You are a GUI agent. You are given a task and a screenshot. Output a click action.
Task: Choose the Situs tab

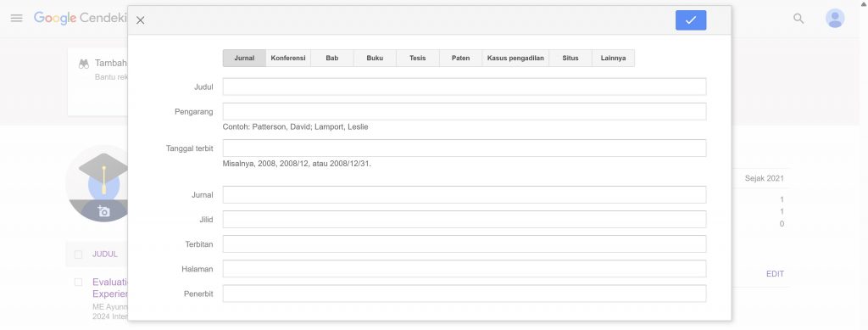[x=570, y=59]
